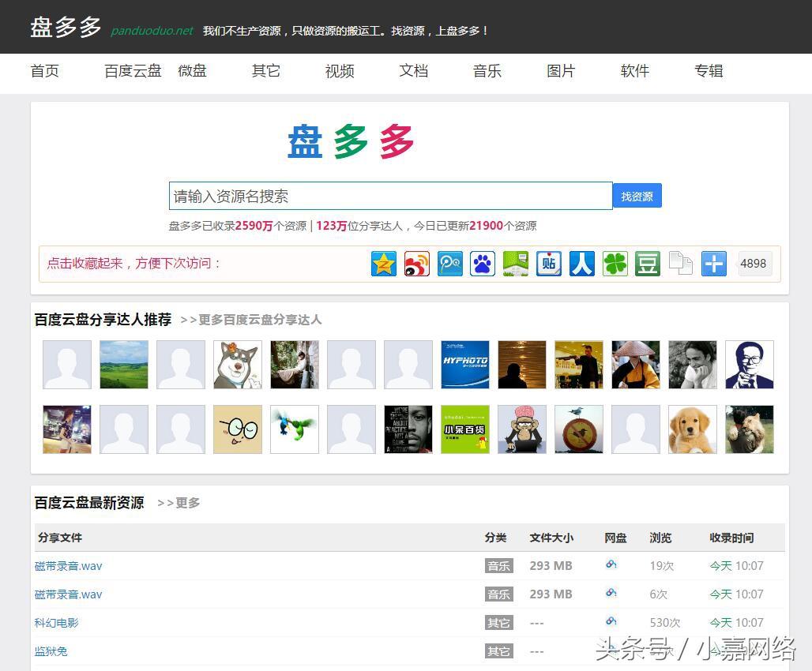Go to 图片 category
Viewport: 812px width, 671px height.
pyautogui.click(x=562, y=71)
